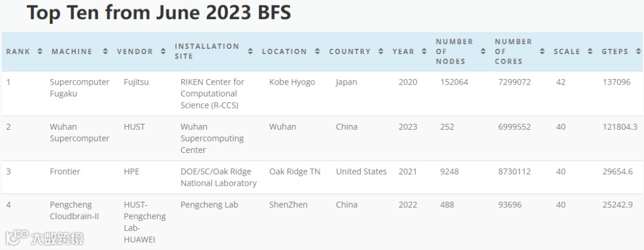Screen dimensions: 644x250
Task: Click the RANK column header text
Action: click(18, 51)
